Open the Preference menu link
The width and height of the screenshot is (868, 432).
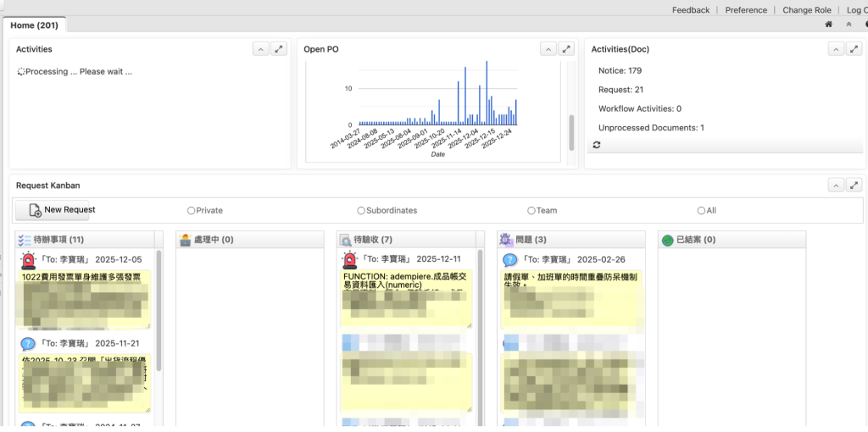click(745, 10)
